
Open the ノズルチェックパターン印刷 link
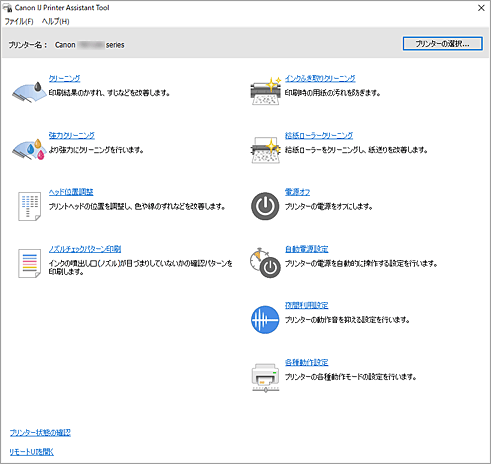click(x=85, y=249)
